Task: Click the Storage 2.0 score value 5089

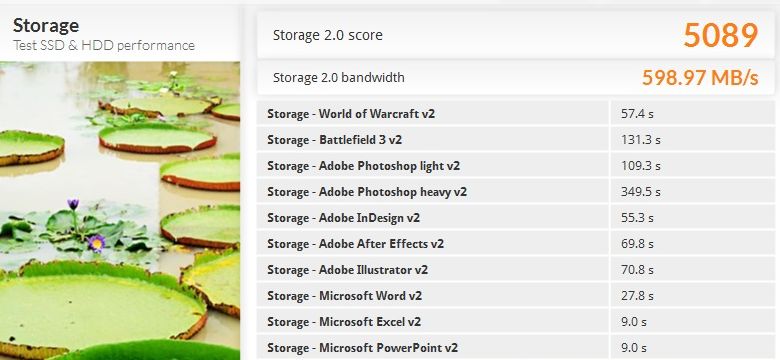Action: pos(721,35)
